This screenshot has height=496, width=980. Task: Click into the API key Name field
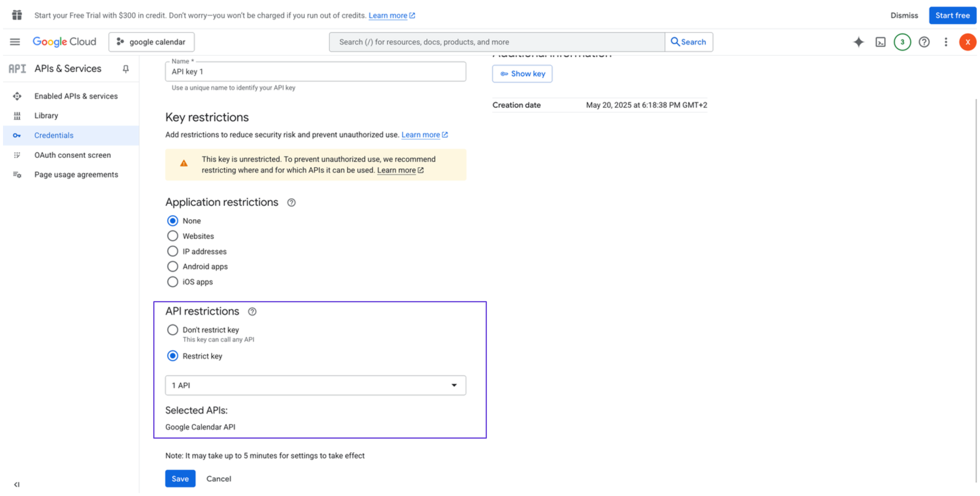pyautogui.click(x=315, y=72)
